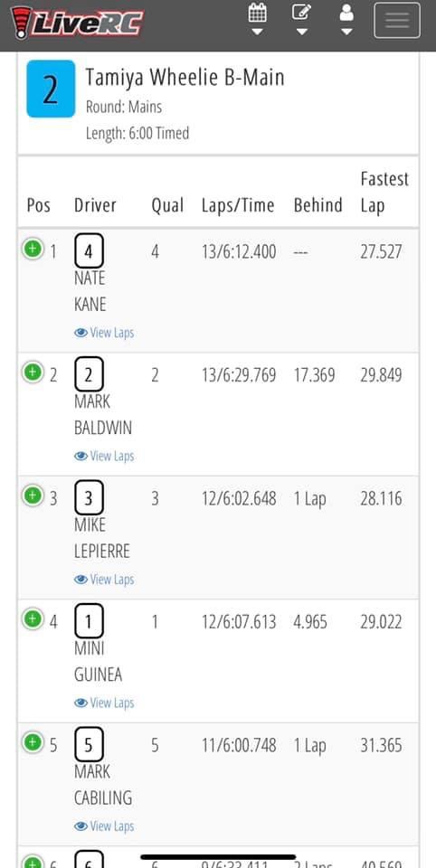
Task: View laps for Mini Guinea
Action: pos(104,703)
